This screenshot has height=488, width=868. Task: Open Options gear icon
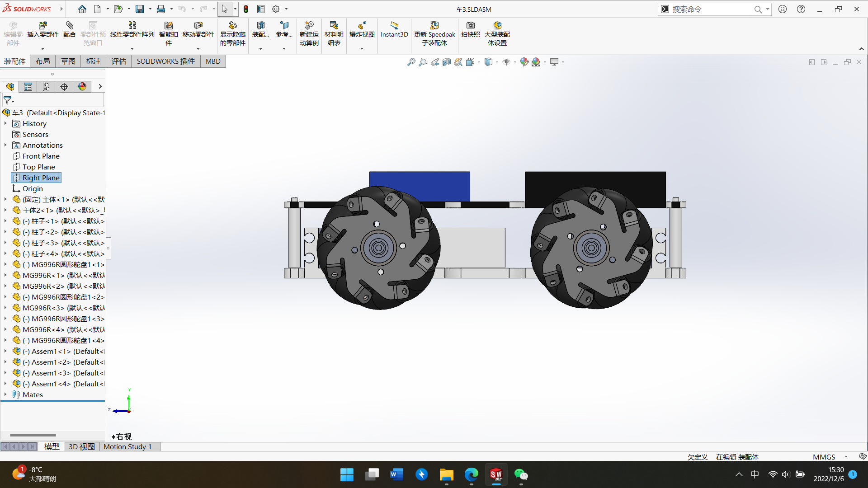pyautogui.click(x=276, y=9)
